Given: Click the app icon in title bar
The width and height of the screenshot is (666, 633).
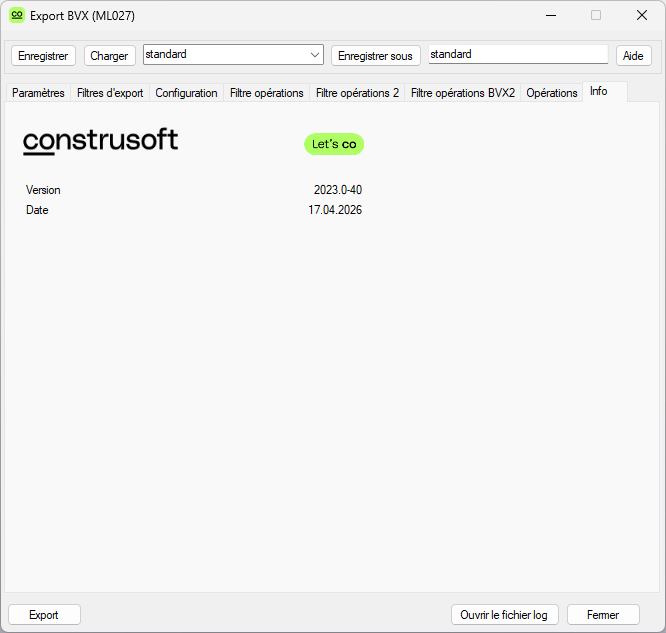Looking at the screenshot, I should [17, 15].
